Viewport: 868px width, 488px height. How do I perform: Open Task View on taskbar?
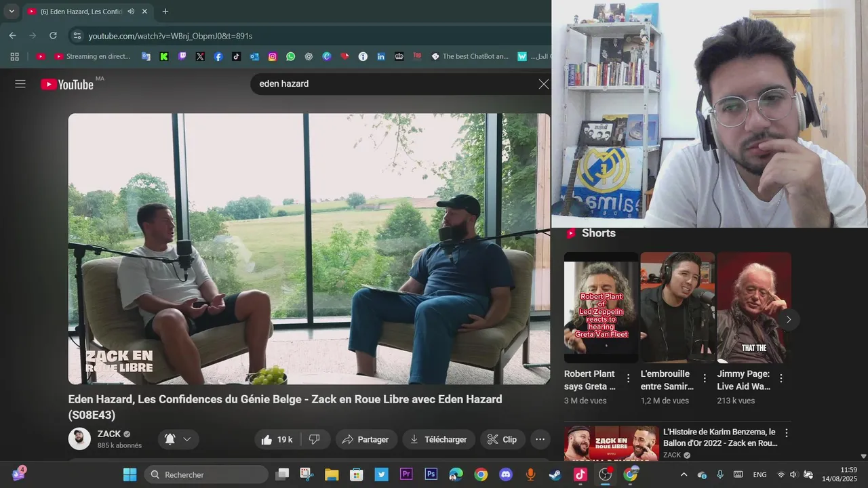tap(282, 474)
